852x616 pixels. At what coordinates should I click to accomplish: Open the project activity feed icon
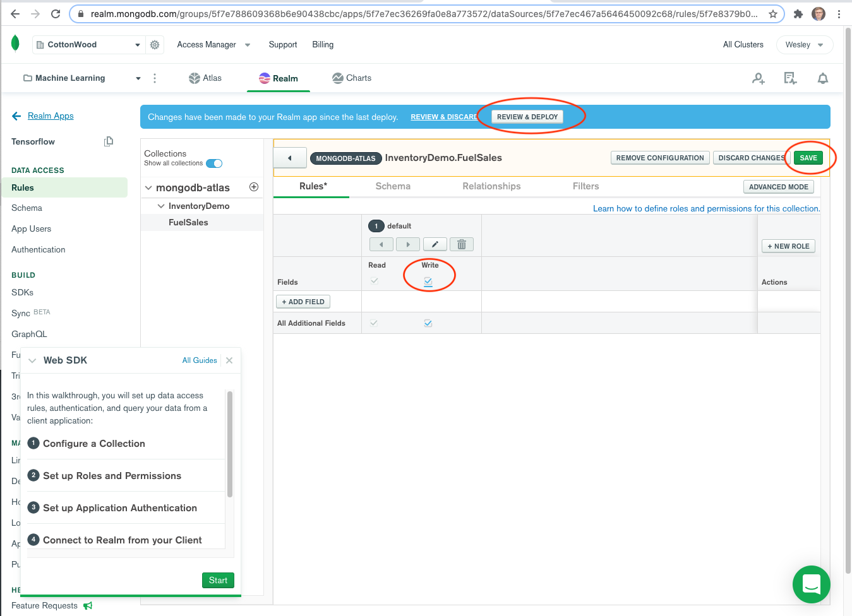790,78
